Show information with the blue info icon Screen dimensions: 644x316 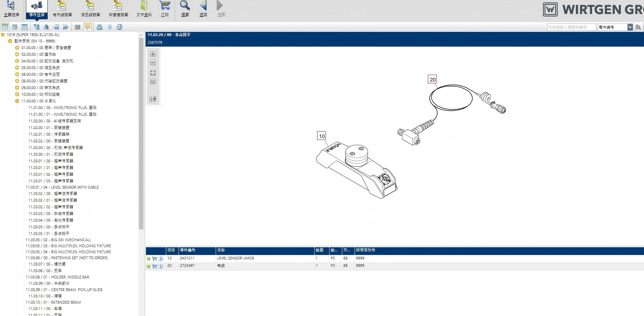[109, 27]
